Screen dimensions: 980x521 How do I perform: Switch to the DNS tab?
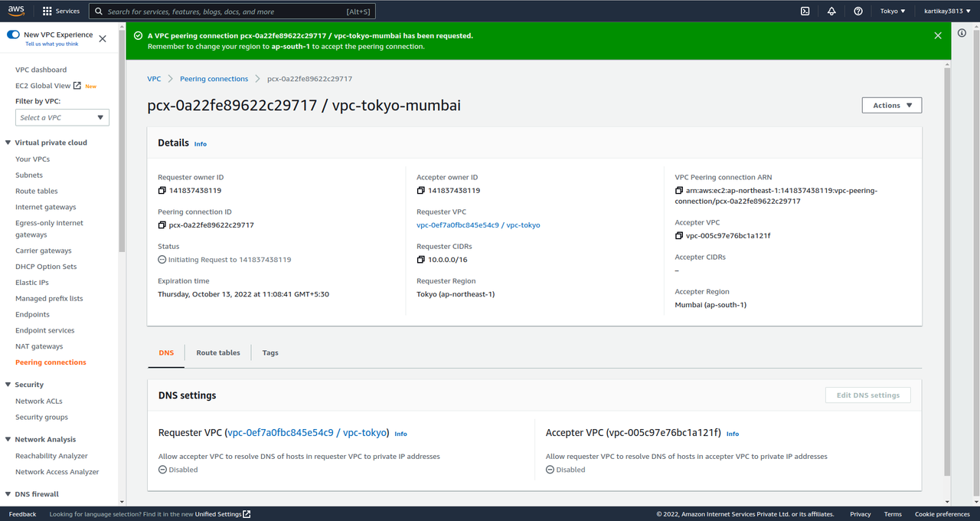(166, 353)
